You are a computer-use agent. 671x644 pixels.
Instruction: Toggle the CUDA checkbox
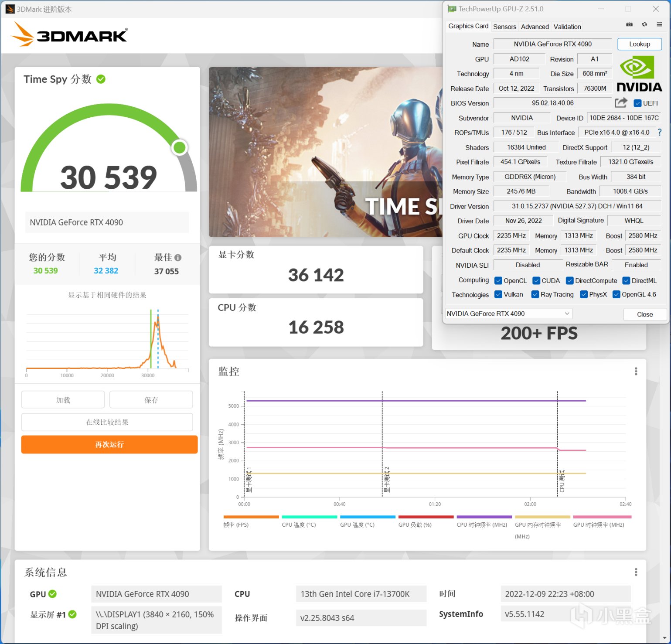(537, 281)
